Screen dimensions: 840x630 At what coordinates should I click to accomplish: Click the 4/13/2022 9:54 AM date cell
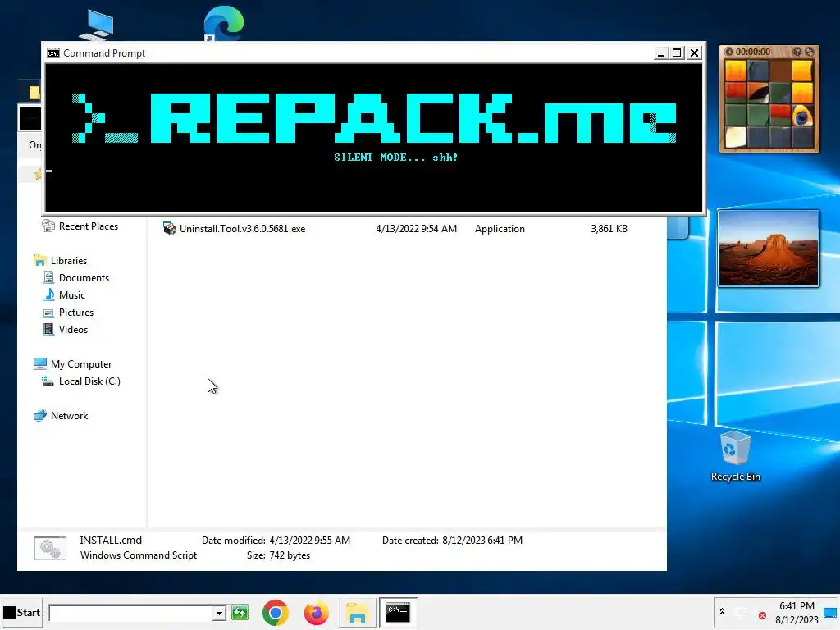(416, 228)
